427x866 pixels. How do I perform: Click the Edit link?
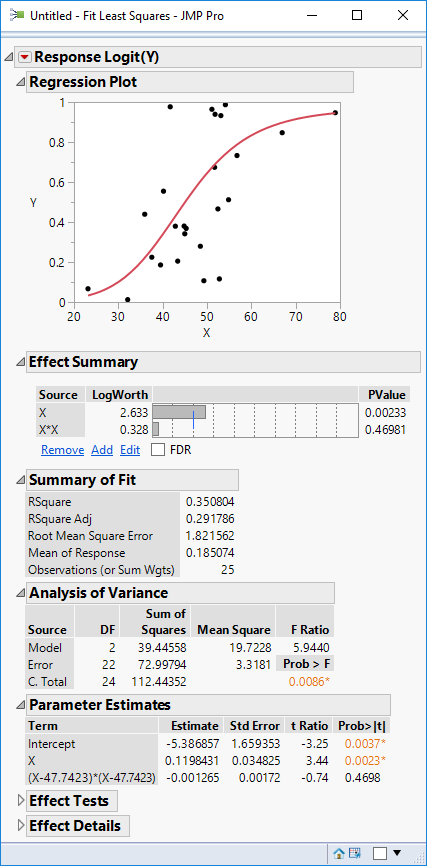tap(130, 450)
